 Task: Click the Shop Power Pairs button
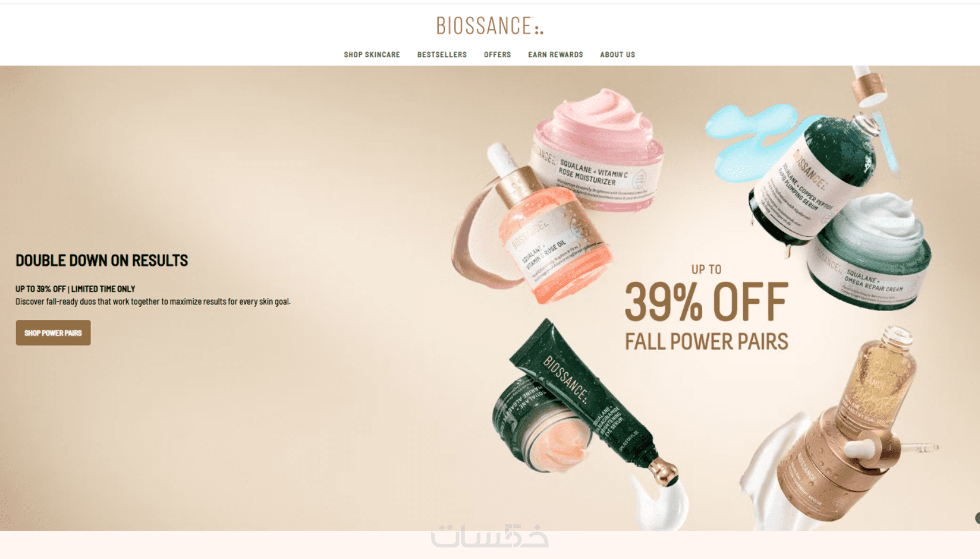click(53, 333)
